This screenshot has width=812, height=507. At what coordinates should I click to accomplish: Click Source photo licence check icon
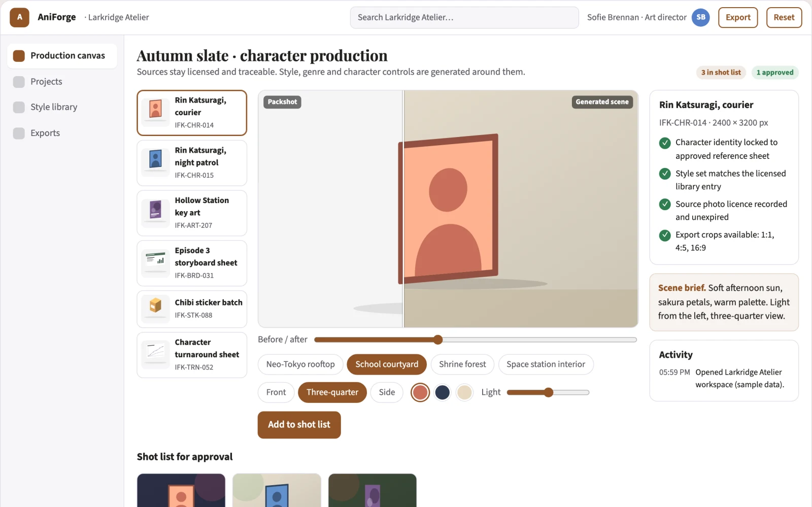pos(665,205)
